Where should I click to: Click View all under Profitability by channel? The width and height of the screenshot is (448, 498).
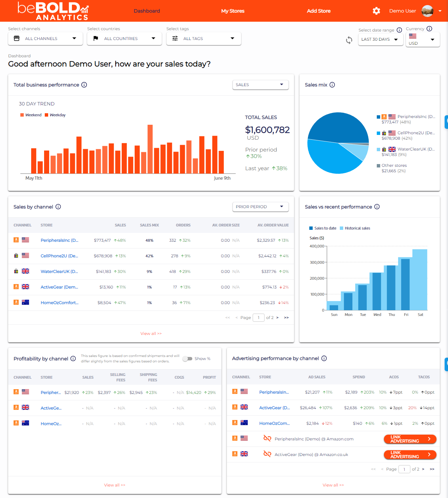pos(115,485)
